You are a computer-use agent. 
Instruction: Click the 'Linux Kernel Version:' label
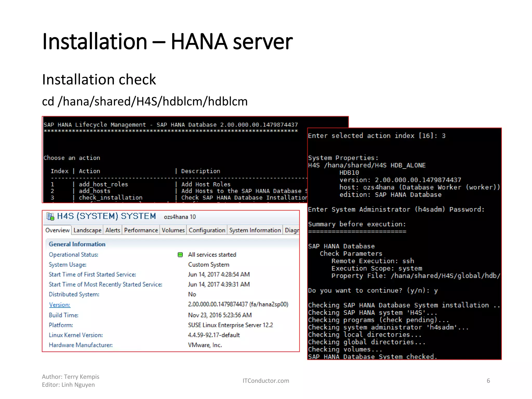pyautogui.click(x=76, y=335)
